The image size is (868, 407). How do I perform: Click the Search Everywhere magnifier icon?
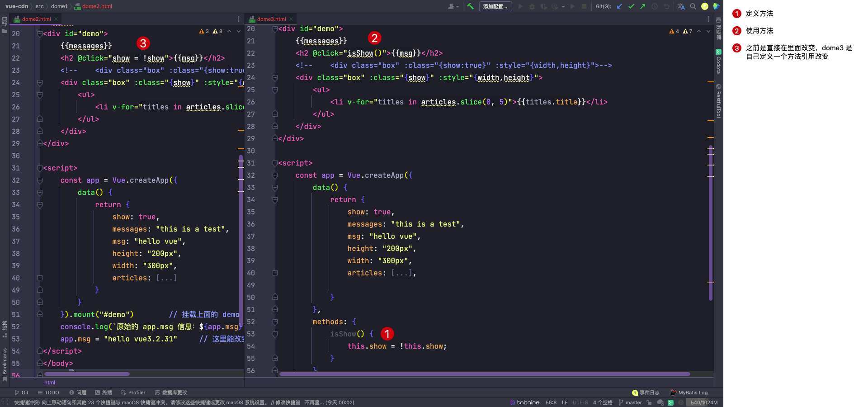pos(693,6)
